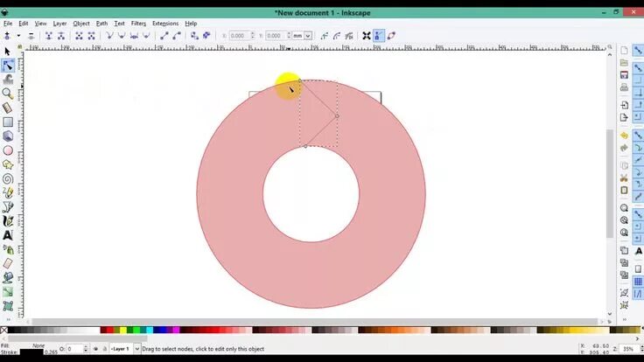Activate the Zoom magnifier tool
The height and width of the screenshot is (362, 644).
pos(7,94)
